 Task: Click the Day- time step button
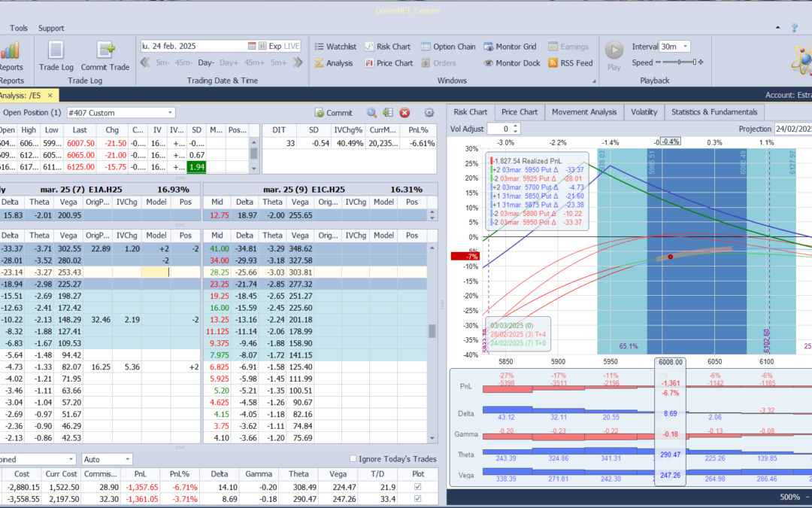205,62
